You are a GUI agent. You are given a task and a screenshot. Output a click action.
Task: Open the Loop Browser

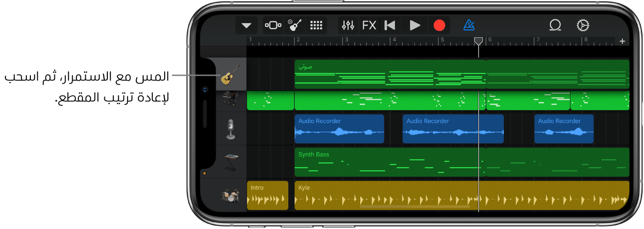tap(555, 25)
